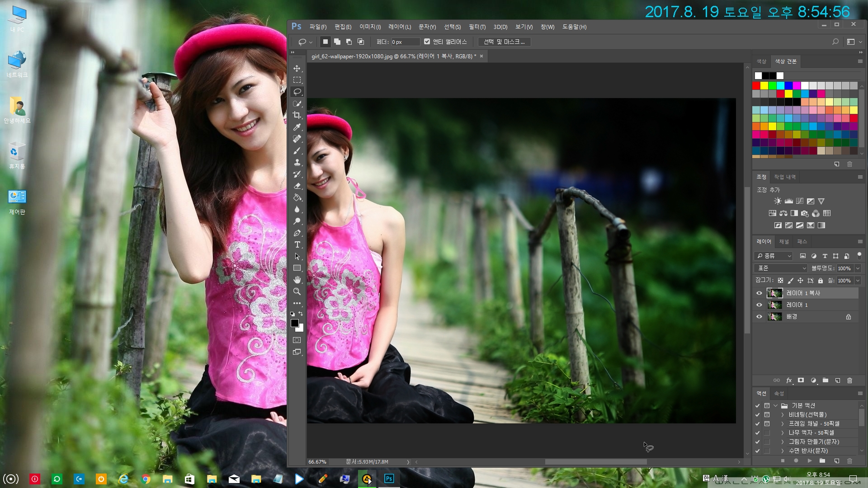
Task: Select the Dodge tool
Action: click(297, 221)
